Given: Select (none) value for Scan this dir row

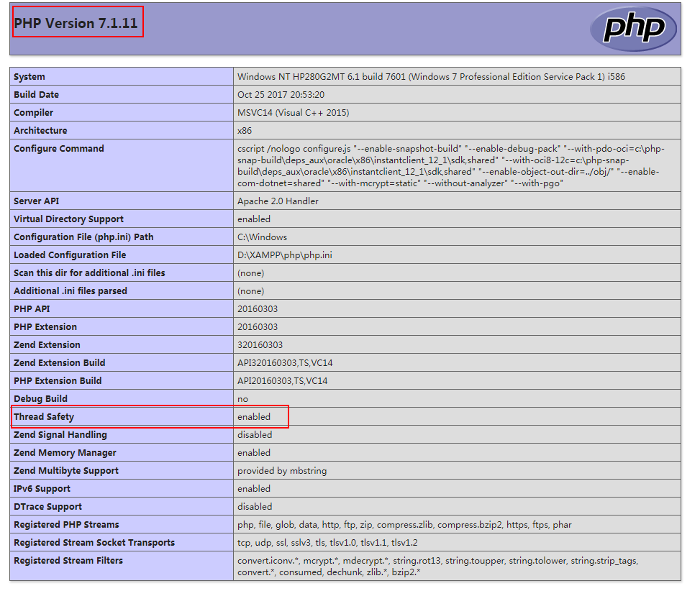Looking at the screenshot, I should (x=251, y=273).
